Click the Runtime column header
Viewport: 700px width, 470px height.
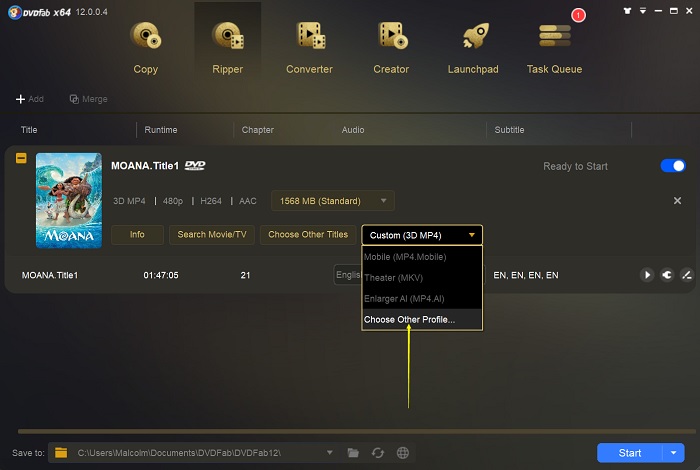point(161,130)
